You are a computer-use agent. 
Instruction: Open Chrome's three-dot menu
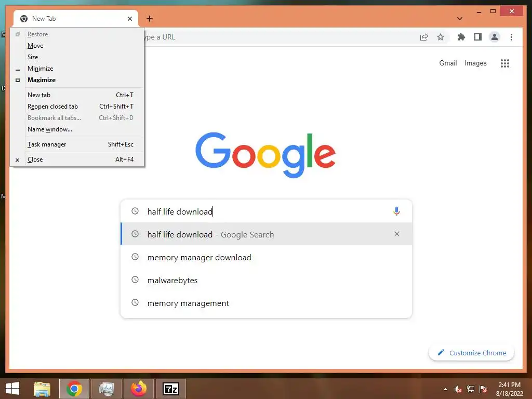[x=511, y=37]
